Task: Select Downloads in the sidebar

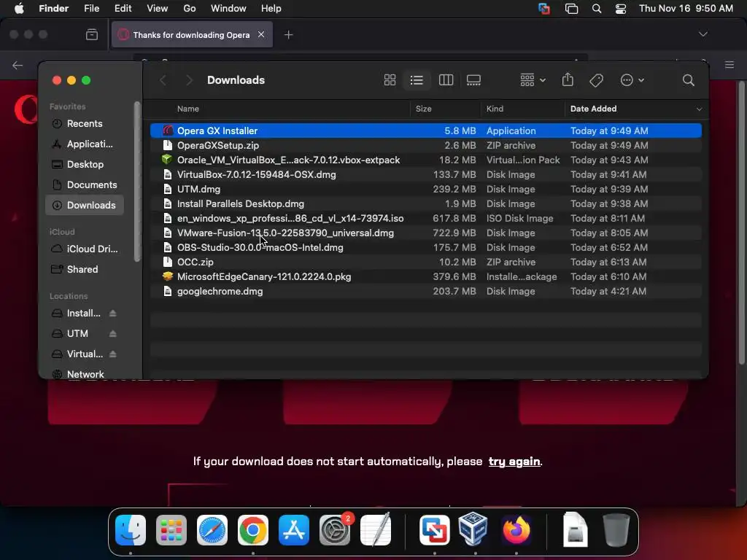Action: point(85,205)
